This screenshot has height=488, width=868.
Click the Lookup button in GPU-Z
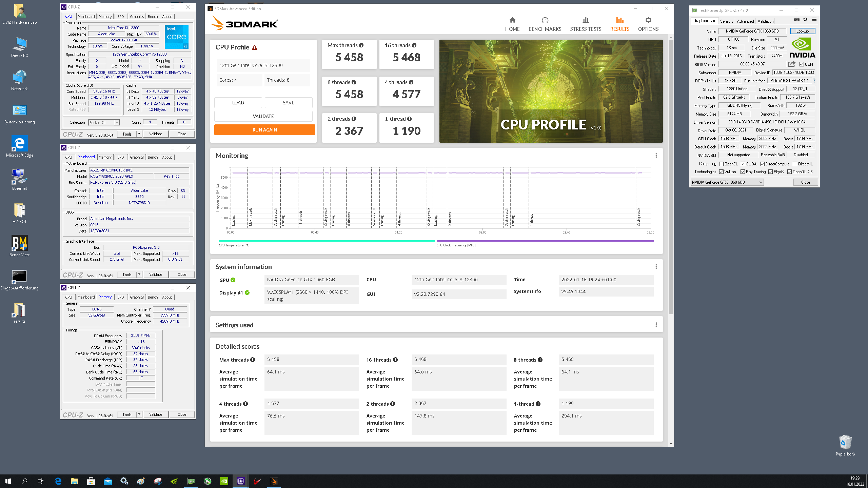(x=802, y=31)
